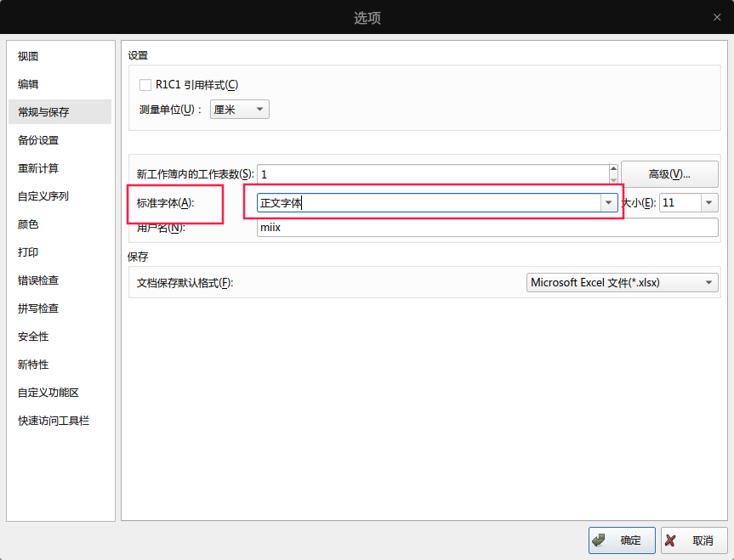Click red X icon on 取消
The width and height of the screenshot is (734, 560).
pos(670,540)
